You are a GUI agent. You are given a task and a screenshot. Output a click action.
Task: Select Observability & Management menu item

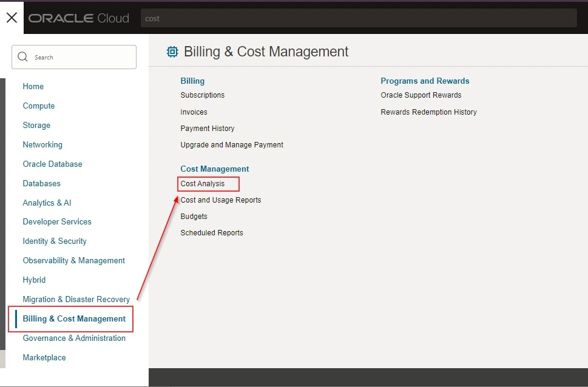click(74, 260)
